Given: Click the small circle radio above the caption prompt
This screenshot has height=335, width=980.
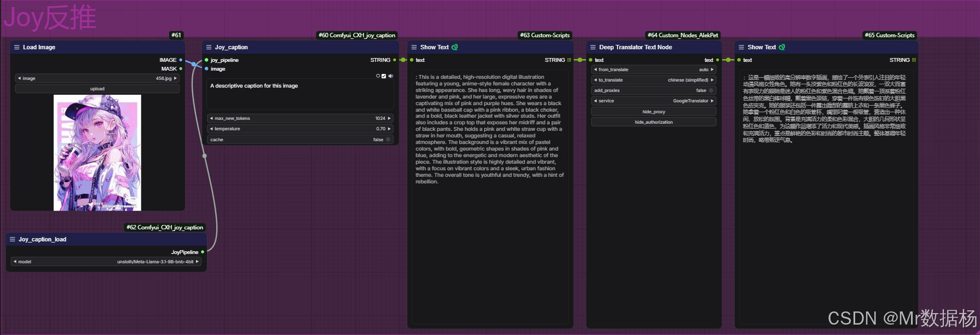Looking at the screenshot, I should pos(378,76).
